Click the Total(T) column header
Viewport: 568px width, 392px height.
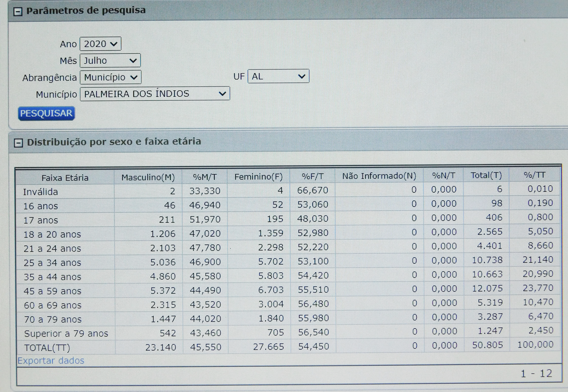[486, 175]
